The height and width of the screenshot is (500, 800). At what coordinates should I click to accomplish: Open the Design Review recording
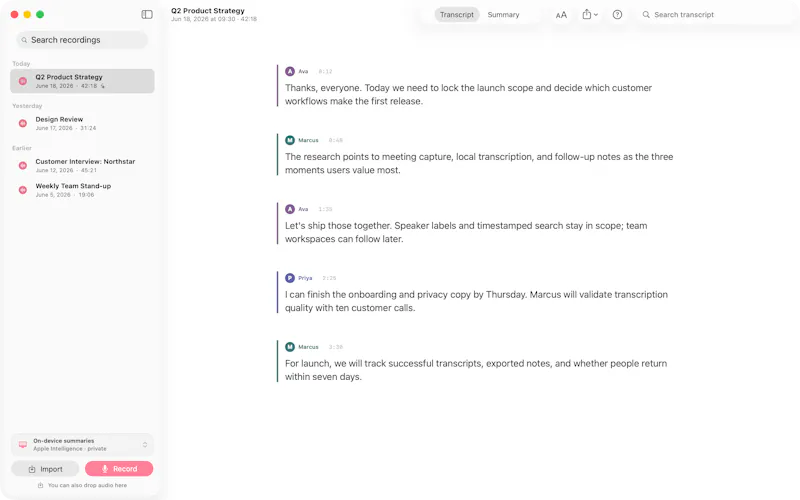82,123
